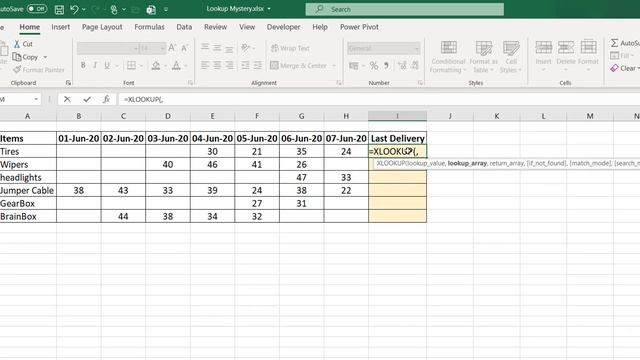Confirm formula with the checkmark Enter icon
Image resolution: width=640 pixels, height=360 pixels.
pos(87,99)
